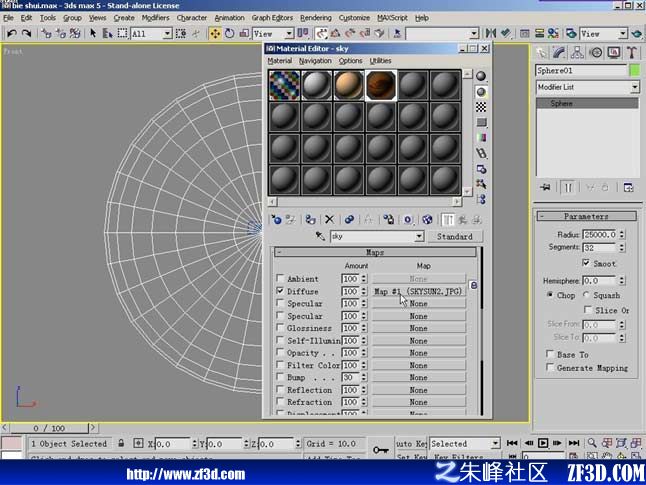Enable the Glossiness map checkbox

[x=280, y=328]
